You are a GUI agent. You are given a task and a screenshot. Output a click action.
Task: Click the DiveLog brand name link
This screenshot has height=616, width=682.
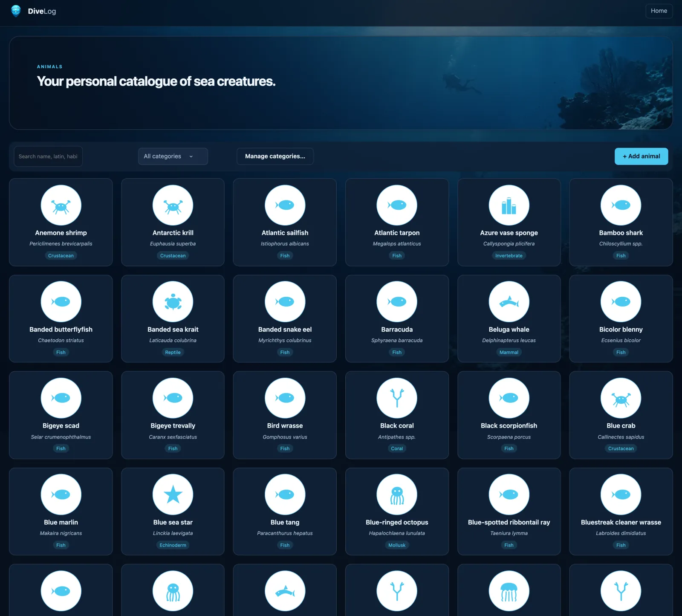(42, 11)
